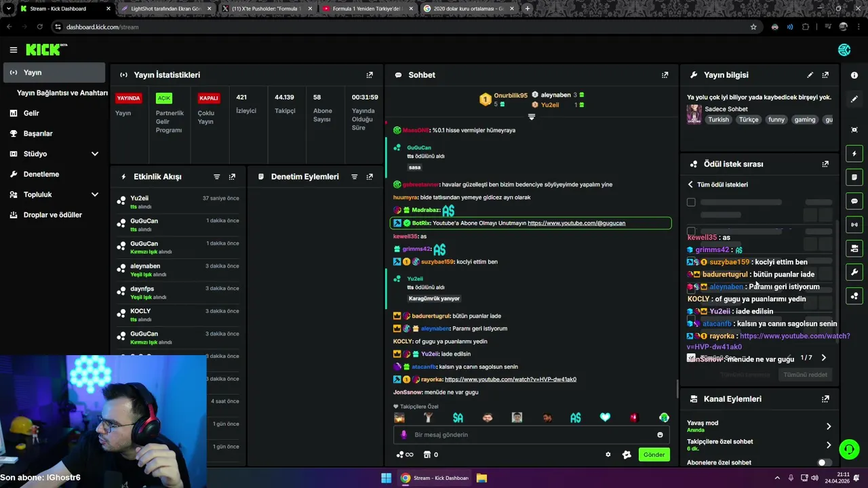Toggle the wrench widget in the right sidebar
The width and height of the screenshot is (868, 488).
(854, 272)
